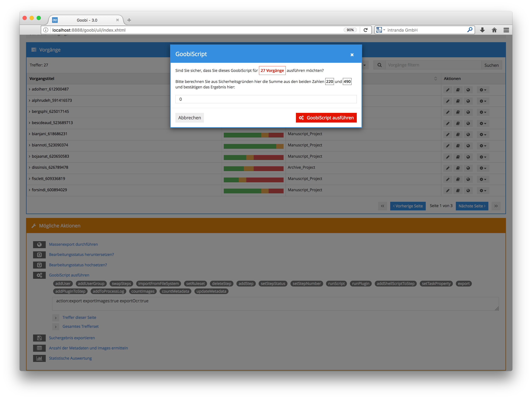Open gear dropdown for forsindi_600894029
This screenshot has width=532, height=399.
point(483,191)
